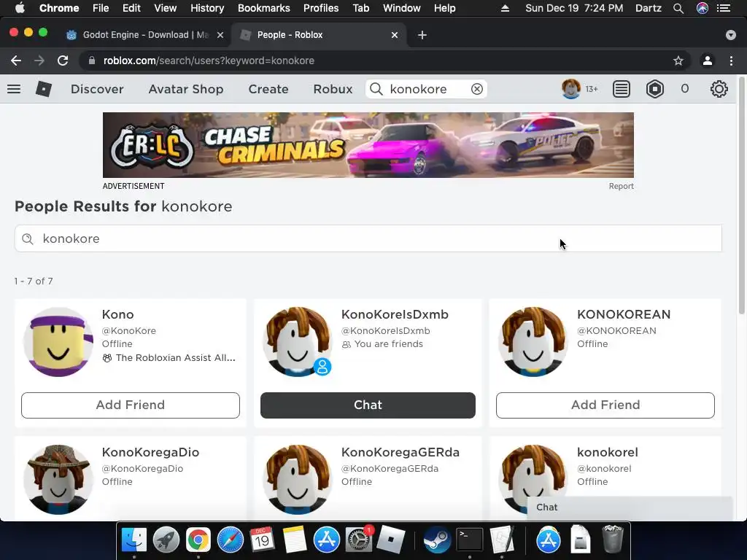Screen dimensions: 747x560
Task: Open Chrome three-dot menu
Action: 731,61
